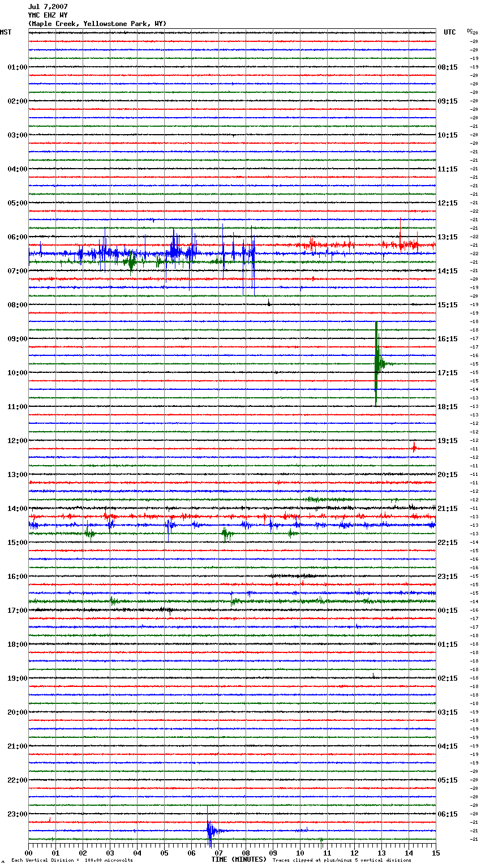Screen dimensions: 481x868
Task: Click the "09:00" MST time label
Action: point(18,339)
